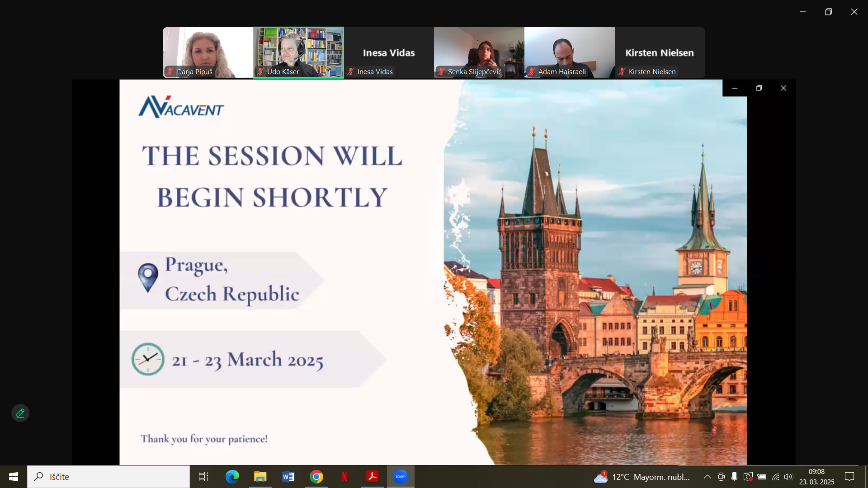Click the muted mic icon for Senka Slijepčević
The image size is (868, 488).
(x=442, y=71)
